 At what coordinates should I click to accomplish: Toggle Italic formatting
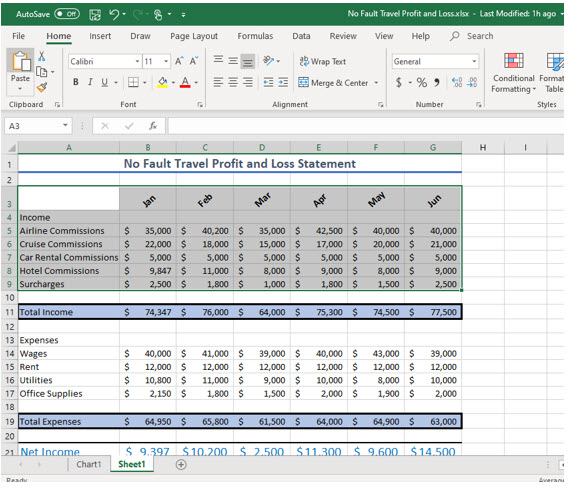pos(90,82)
